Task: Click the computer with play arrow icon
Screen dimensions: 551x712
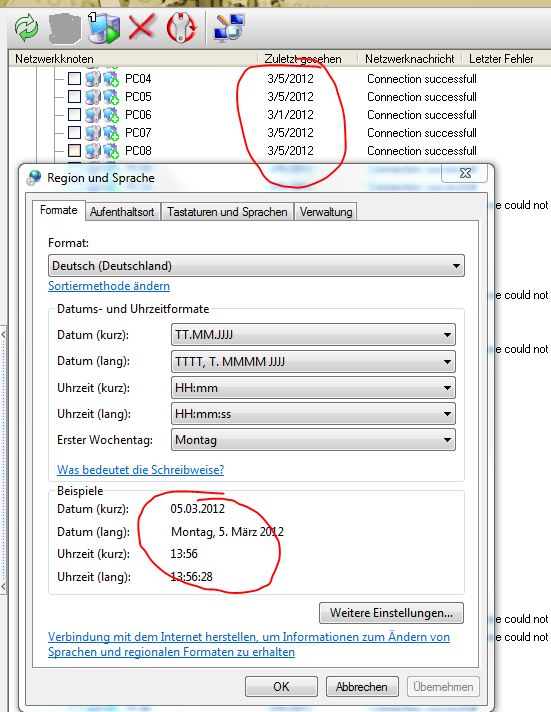Action: pyautogui.click(x=104, y=28)
